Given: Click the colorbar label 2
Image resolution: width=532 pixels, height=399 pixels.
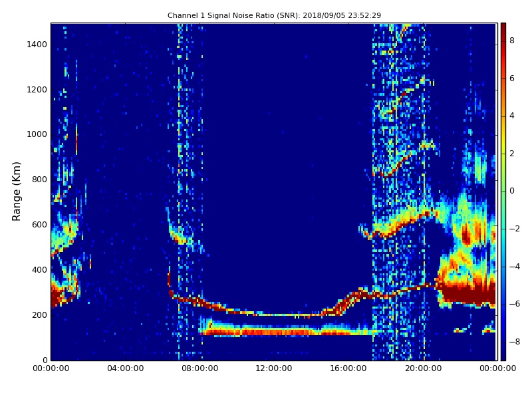Looking at the screenshot, I should tap(512, 154).
